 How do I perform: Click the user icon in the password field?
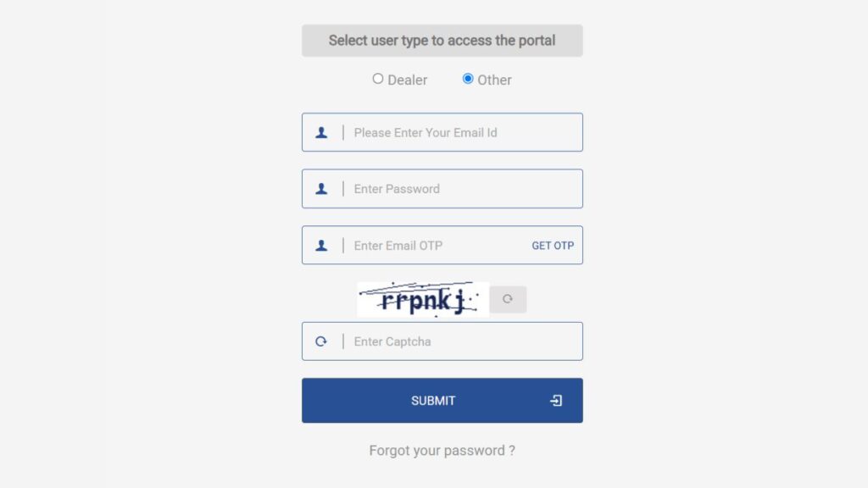tap(321, 189)
